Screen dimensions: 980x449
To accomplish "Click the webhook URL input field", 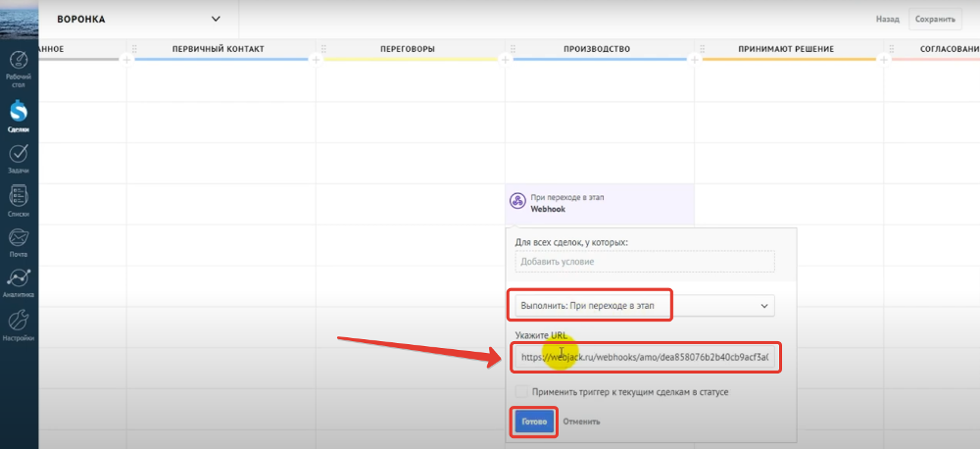I will pos(645,358).
